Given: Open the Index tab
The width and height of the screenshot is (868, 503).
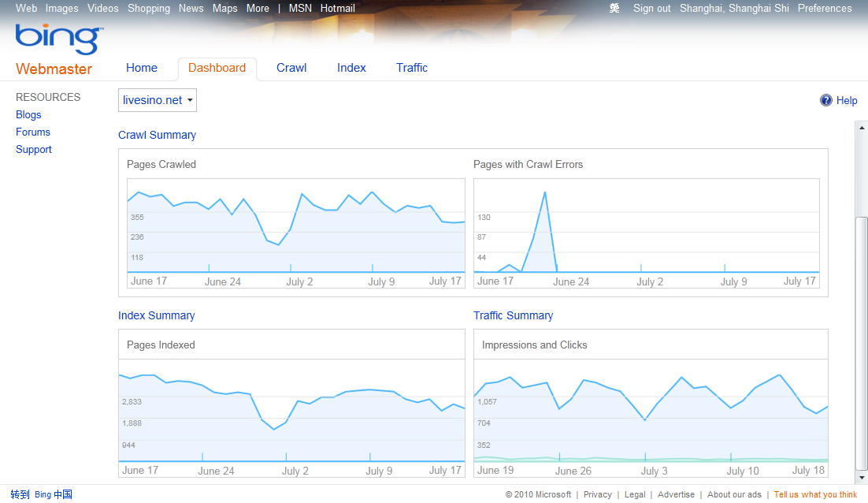Looking at the screenshot, I should pos(351,68).
